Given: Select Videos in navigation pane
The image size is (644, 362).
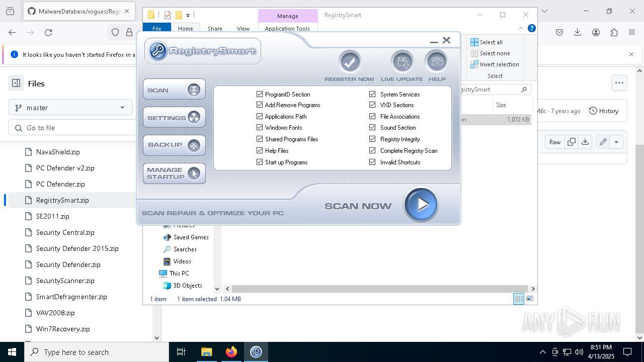Looking at the screenshot, I should pyautogui.click(x=177, y=261).
